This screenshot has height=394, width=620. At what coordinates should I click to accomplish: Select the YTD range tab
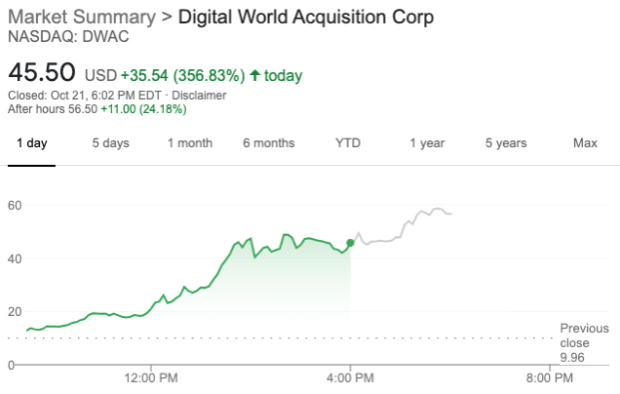tap(348, 143)
